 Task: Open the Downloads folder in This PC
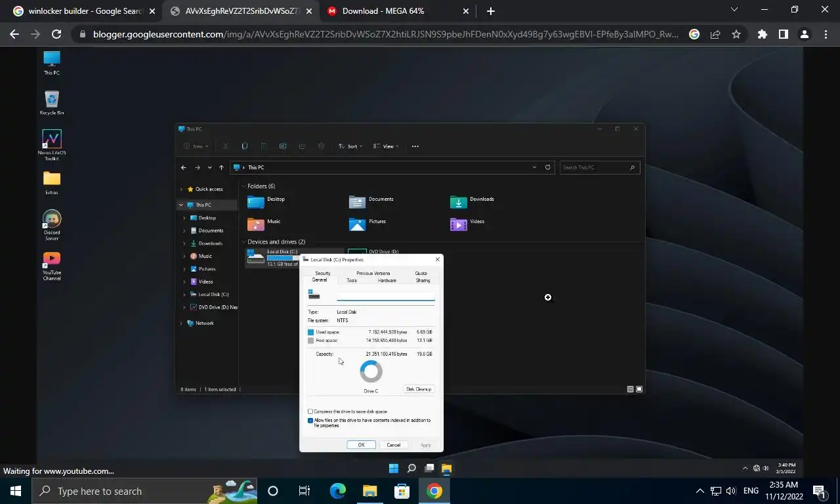(472, 201)
